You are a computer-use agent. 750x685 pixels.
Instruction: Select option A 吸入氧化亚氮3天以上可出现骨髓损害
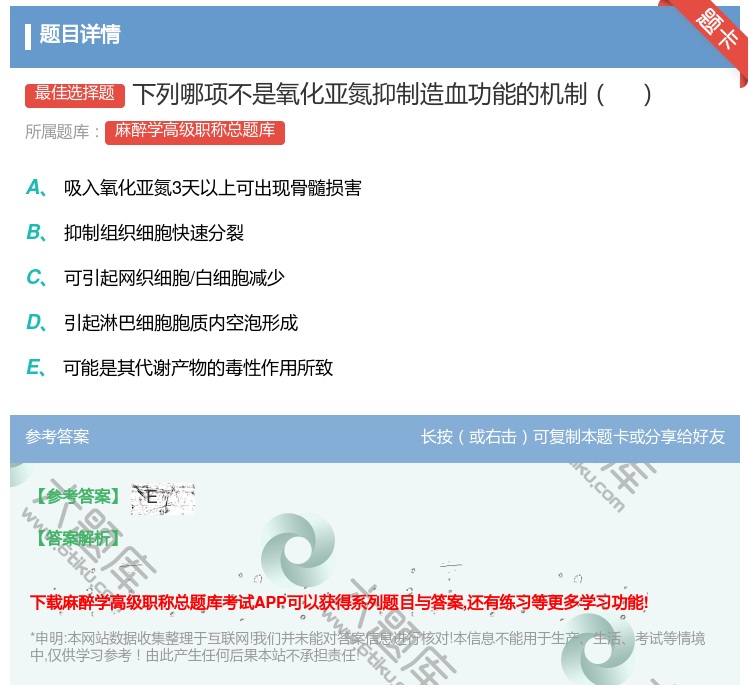[x=194, y=188]
